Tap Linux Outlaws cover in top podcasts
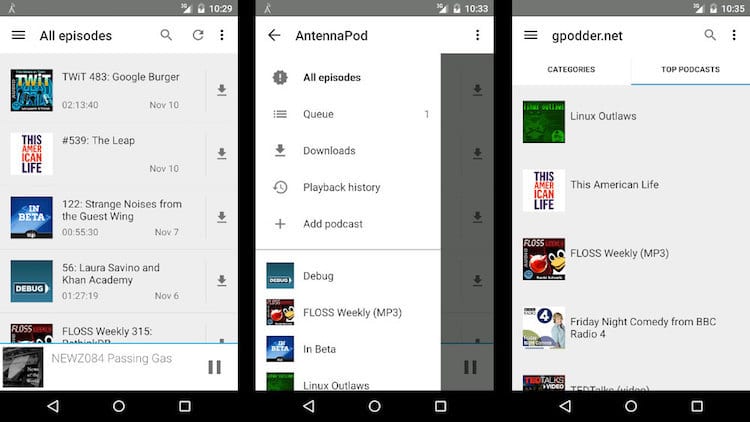750x422 pixels. tap(544, 122)
